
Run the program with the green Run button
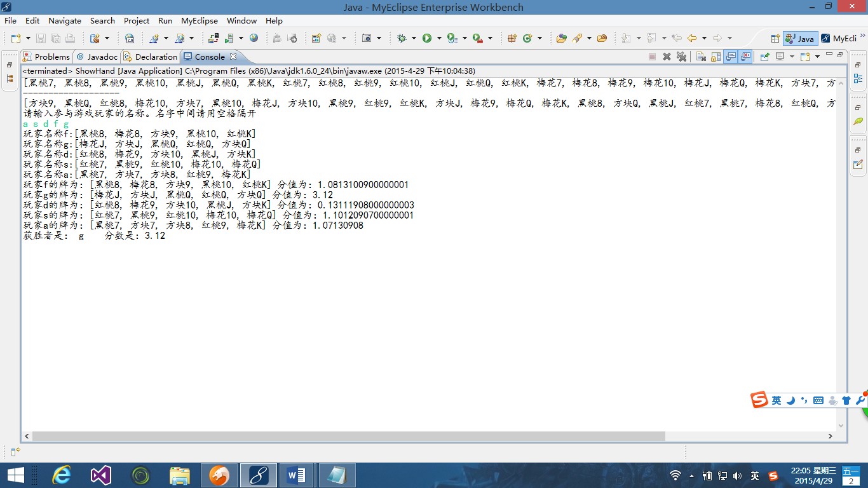coord(427,38)
